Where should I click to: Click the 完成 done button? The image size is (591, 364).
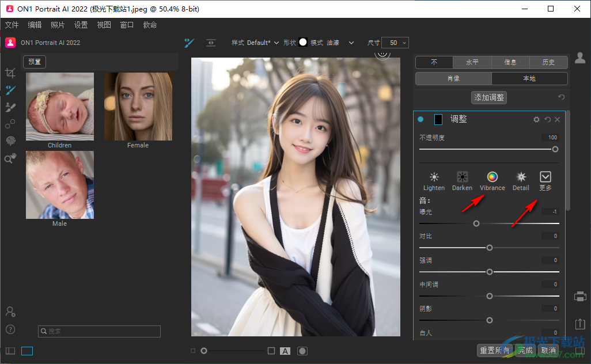(x=525, y=350)
